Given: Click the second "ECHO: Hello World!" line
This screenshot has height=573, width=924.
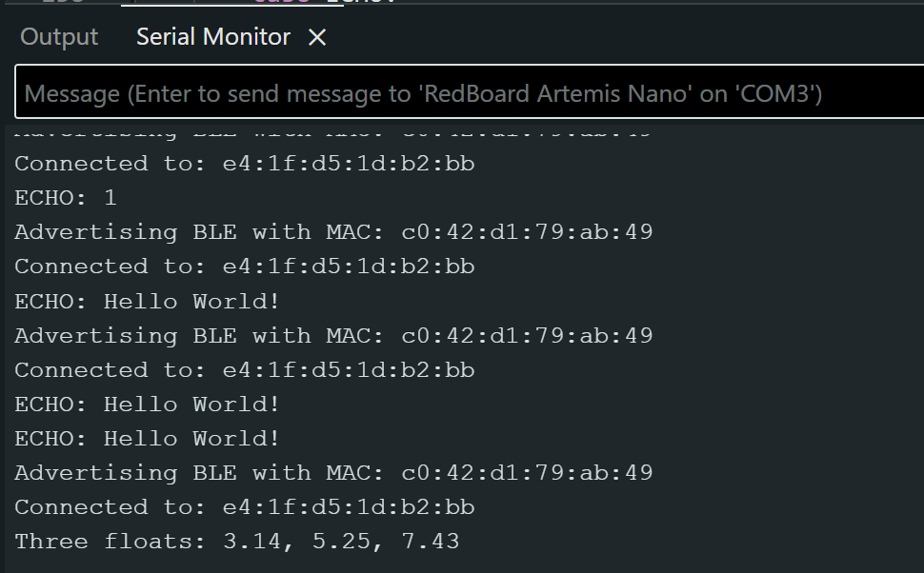Looking at the screenshot, I should pos(148,405).
